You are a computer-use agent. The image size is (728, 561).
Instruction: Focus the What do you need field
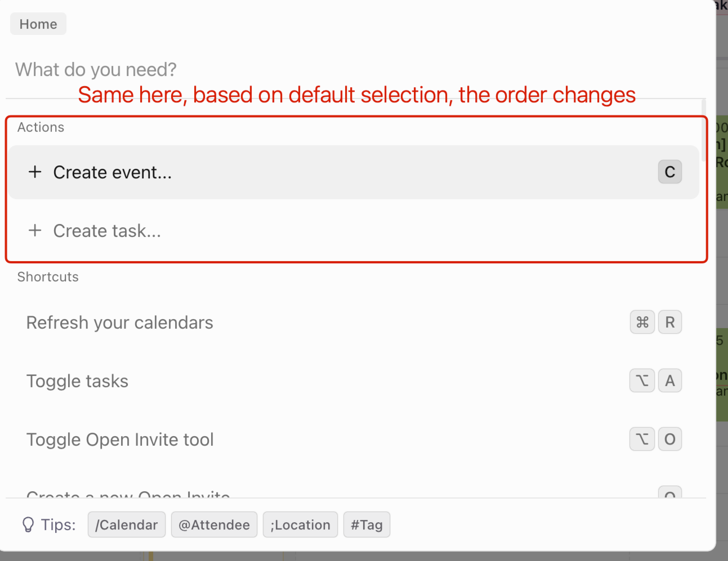pyautogui.click(x=225, y=70)
